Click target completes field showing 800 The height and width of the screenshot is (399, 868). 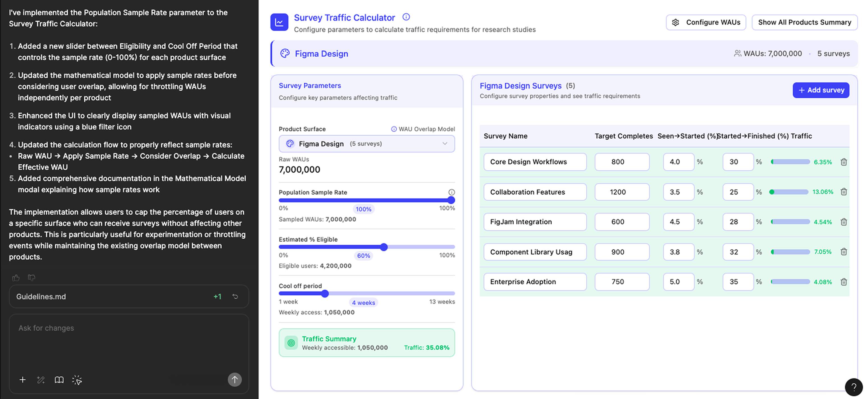pos(622,162)
